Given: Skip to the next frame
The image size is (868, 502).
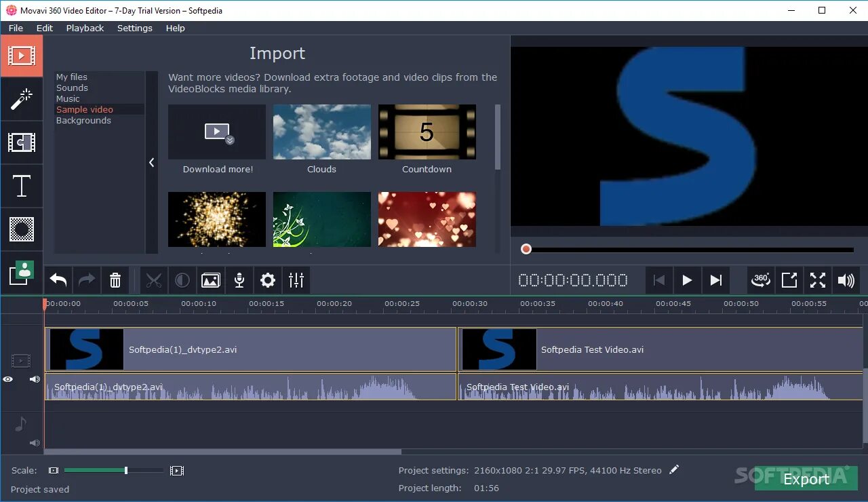Looking at the screenshot, I should (715, 280).
